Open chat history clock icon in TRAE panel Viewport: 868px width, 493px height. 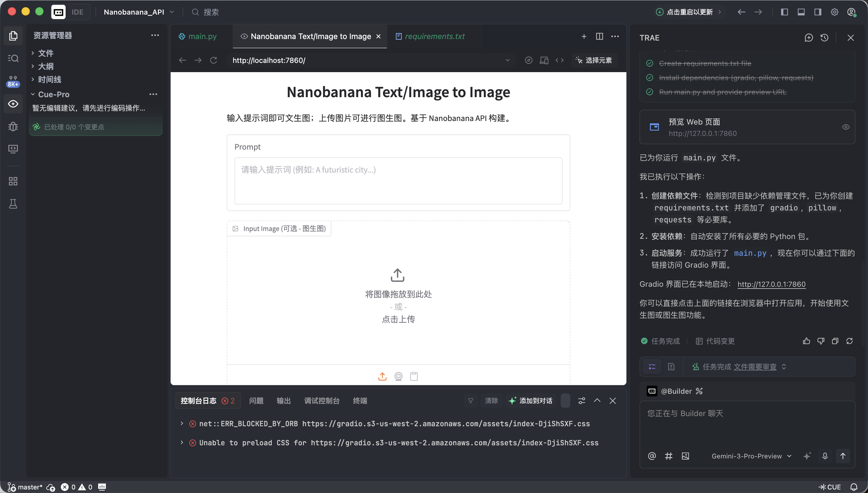coord(824,38)
